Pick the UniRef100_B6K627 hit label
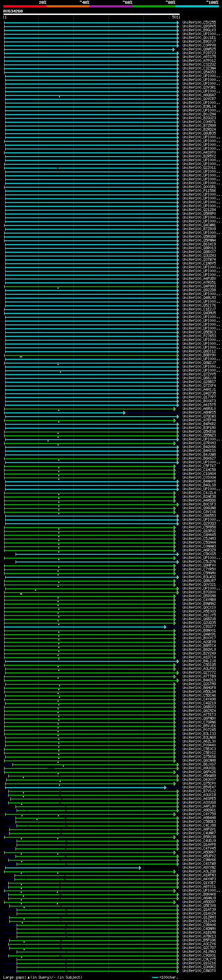222x980 pixels. click(x=199, y=458)
